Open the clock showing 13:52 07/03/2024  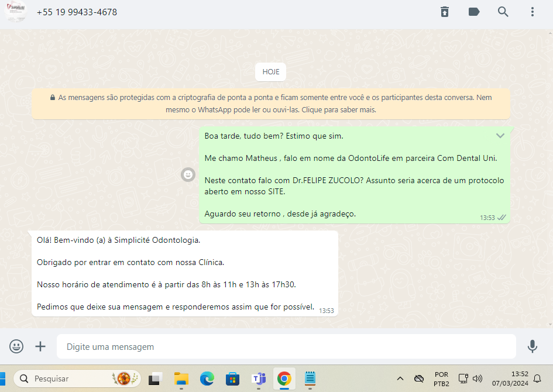[x=510, y=379]
